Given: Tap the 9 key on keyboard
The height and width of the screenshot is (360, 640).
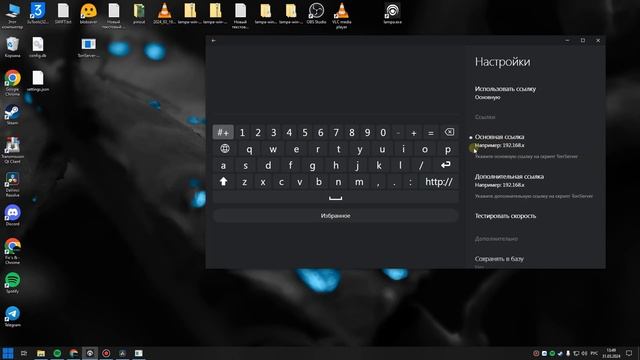Looking at the screenshot, I should tap(367, 132).
